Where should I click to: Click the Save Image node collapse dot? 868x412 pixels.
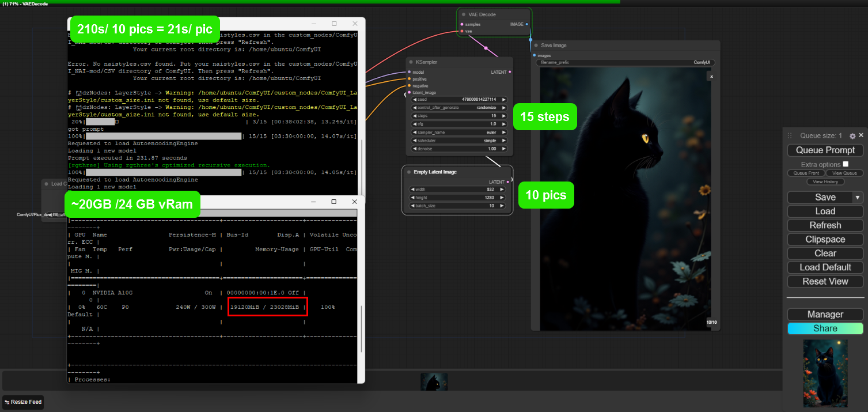pos(536,45)
